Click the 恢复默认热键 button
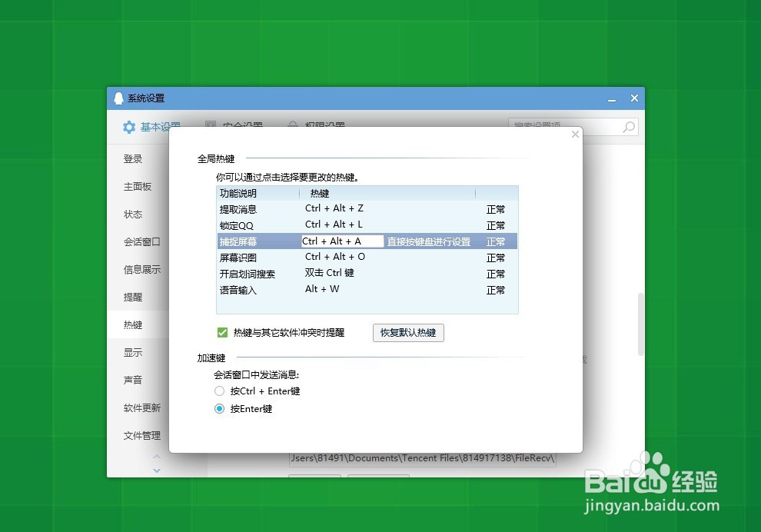This screenshot has width=761, height=532. point(408,332)
